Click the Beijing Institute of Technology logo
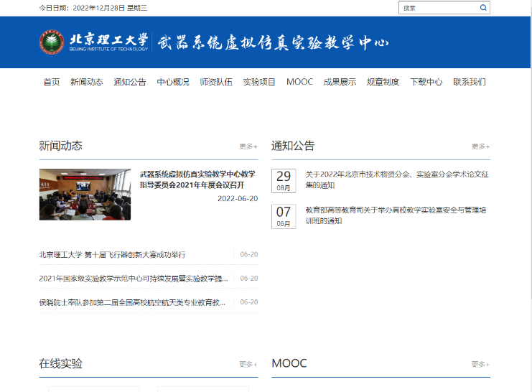Viewport: 532px width, 392px height. click(51, 42)
